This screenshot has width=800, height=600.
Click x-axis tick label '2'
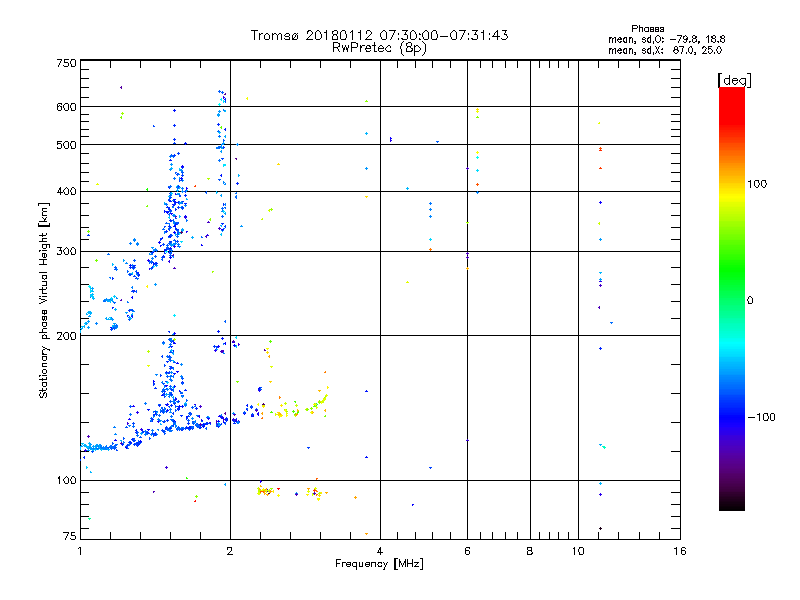pos(230,551)
